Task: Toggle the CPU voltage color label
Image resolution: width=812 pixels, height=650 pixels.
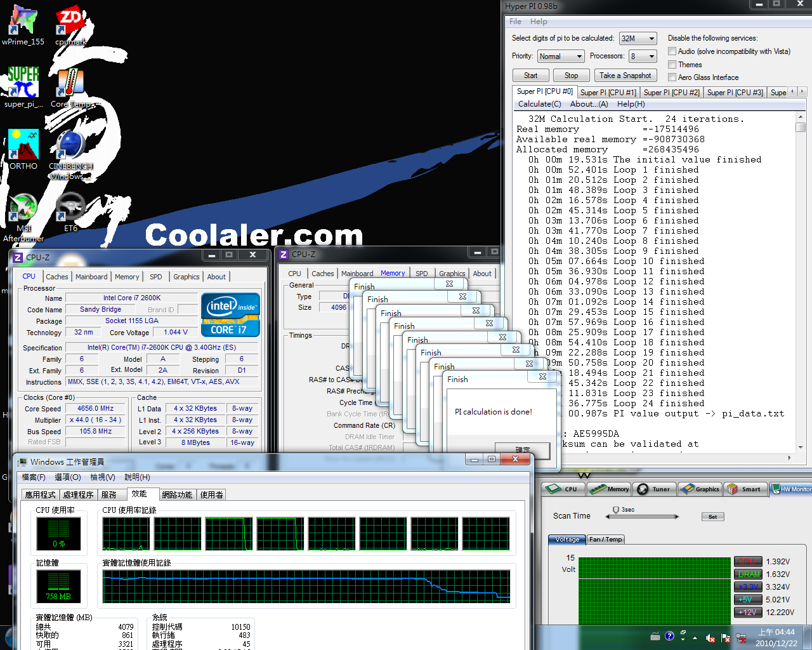Action: (x=747, y=562)
